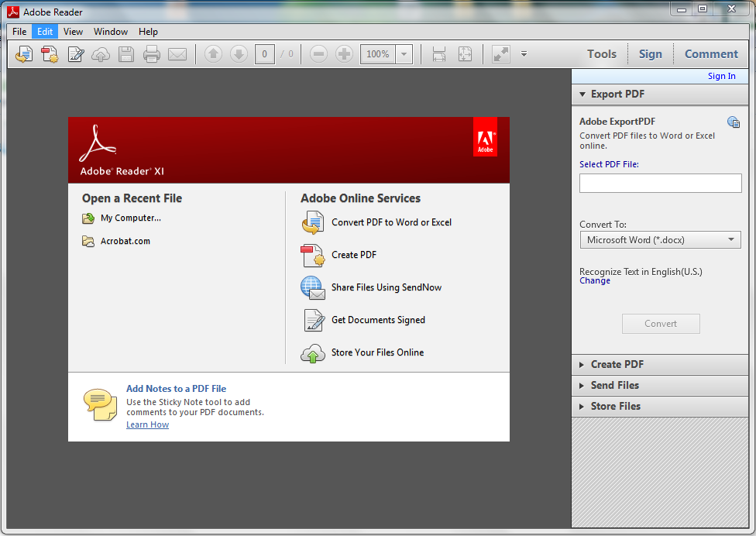Click the Sign In link

(721, 76)
